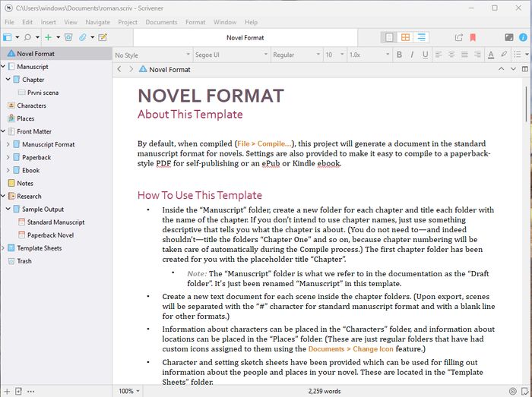Viewport: 532px width, 397px height.
Task: Click the File > Compile... link text
Action: pyautogui.click(x=264, y=143)
